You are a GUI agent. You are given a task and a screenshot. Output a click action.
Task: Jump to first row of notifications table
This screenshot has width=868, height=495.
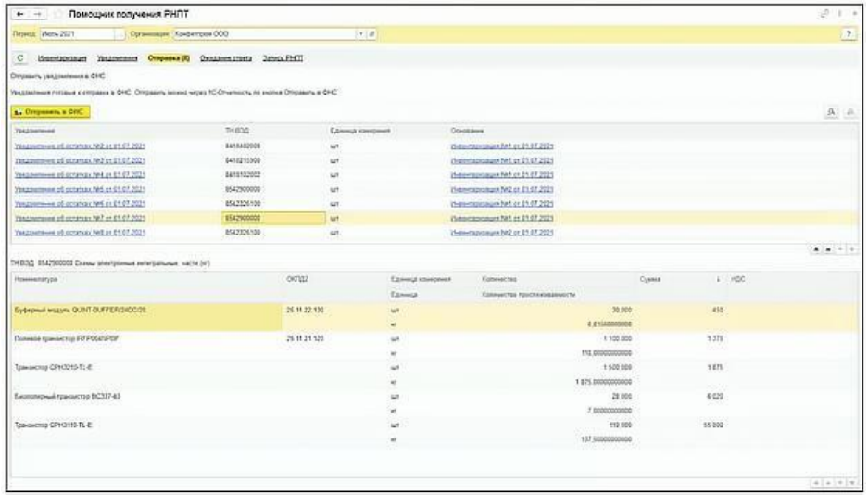click(816, 250)
